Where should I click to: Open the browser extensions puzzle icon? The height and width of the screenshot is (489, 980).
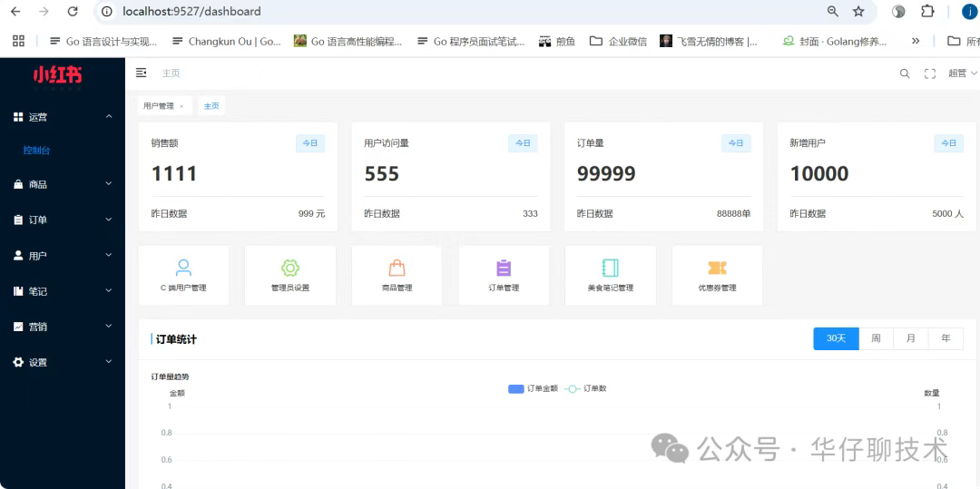click(x=928, y=11)
